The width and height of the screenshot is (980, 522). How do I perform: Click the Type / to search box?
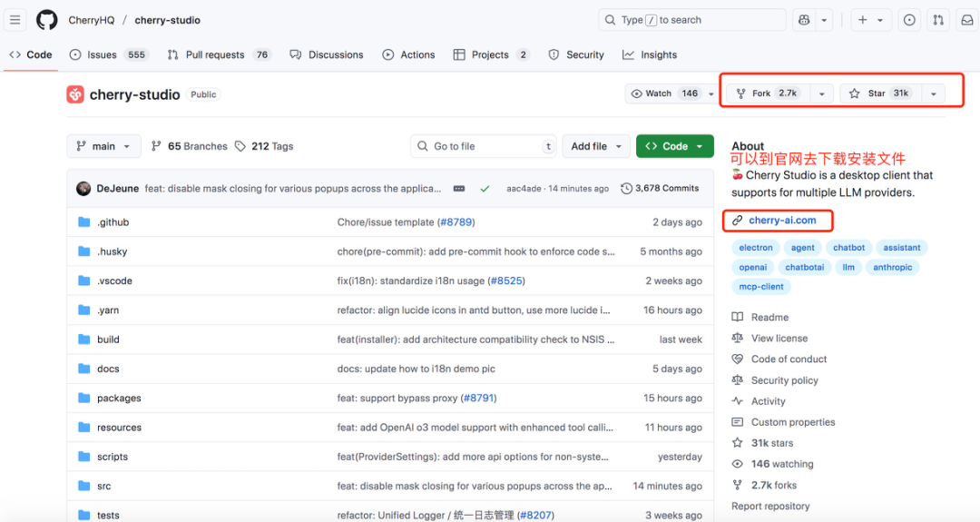pos(691,20)
